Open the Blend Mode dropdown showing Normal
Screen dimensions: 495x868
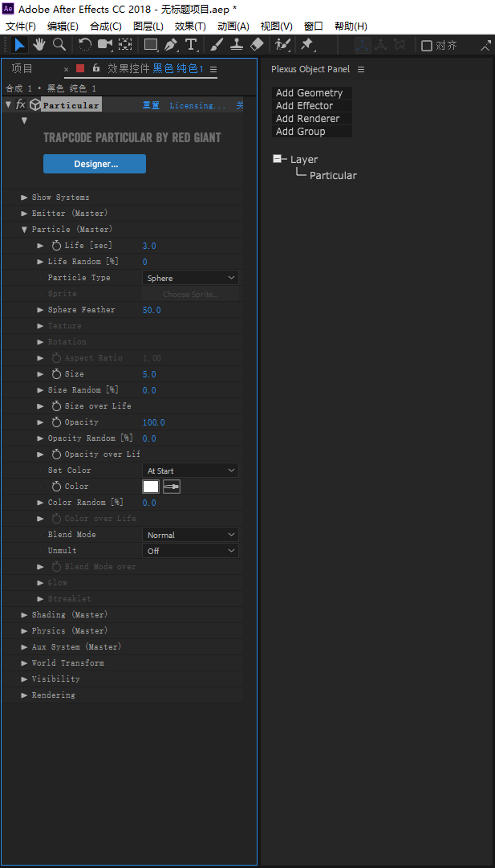click(x=190, y=535)
